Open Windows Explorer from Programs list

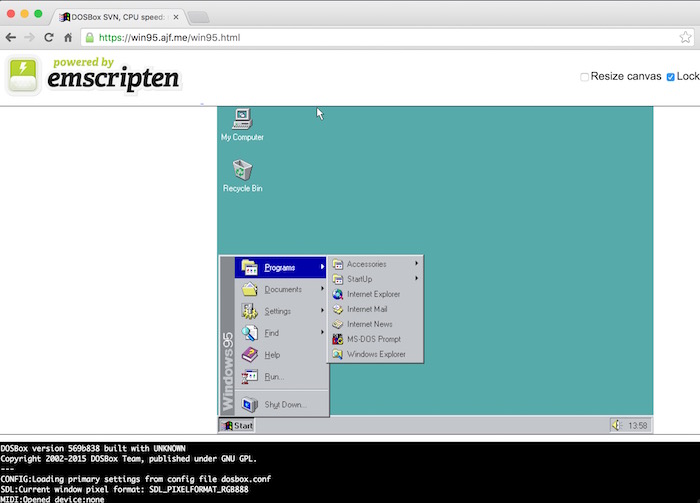(x=376, y=354)
